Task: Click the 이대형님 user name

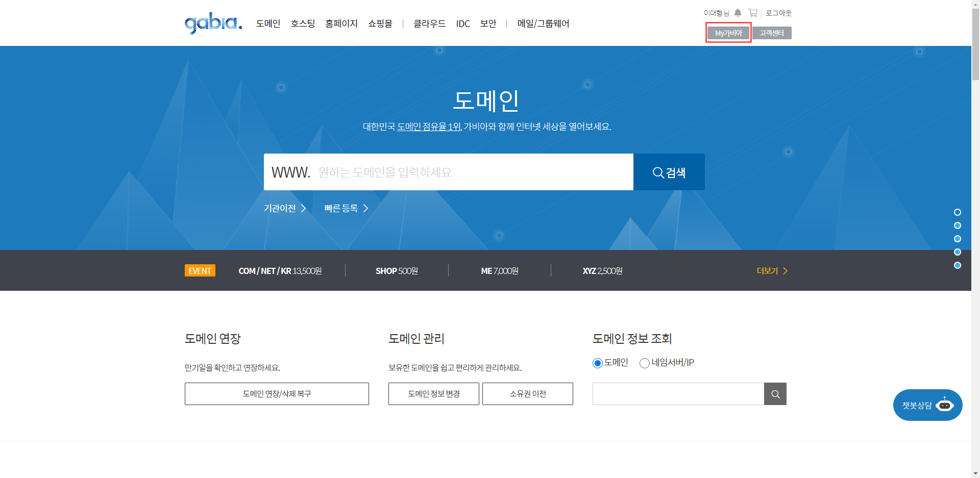Action: click(717, 13)
